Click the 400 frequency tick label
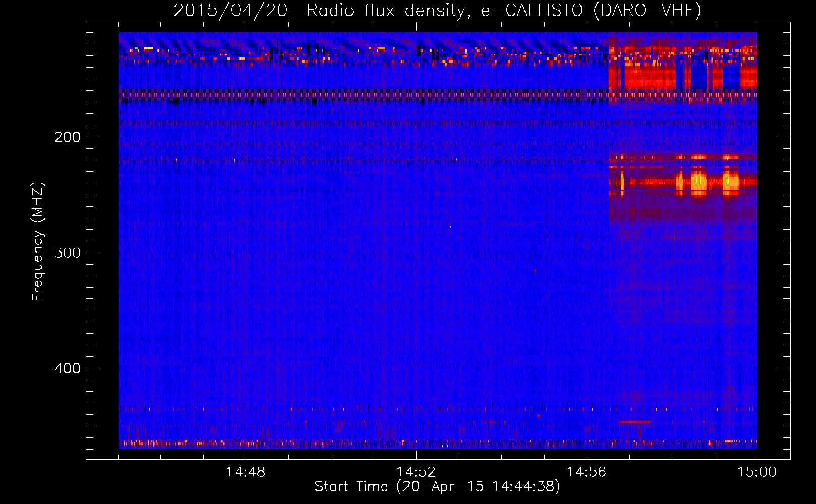This screenshot has width=816, height=504. [68, 368]
